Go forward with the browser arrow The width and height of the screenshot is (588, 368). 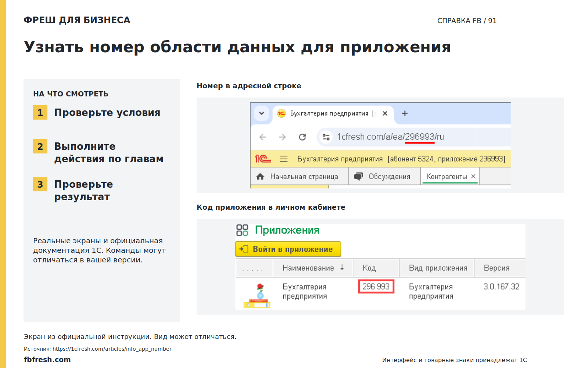pyautogui.click(x=282, y=137)
